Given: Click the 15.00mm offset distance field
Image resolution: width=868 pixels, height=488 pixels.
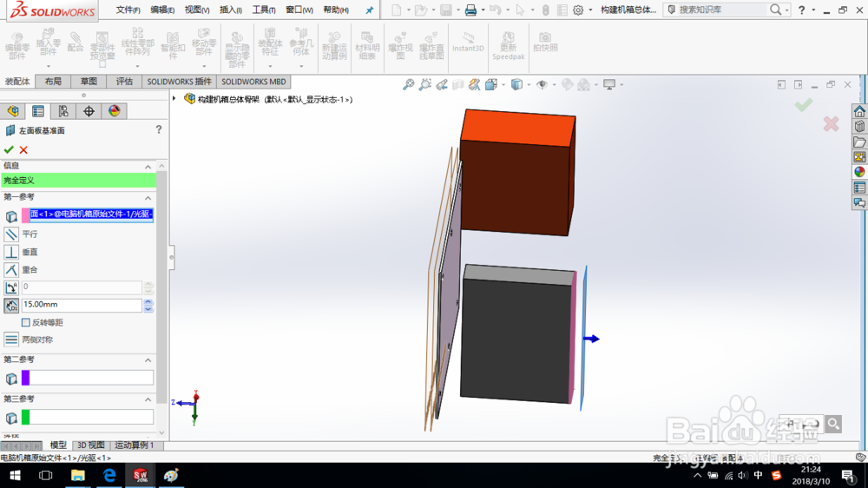Looking at the screenshot, I should coord(82,305).
